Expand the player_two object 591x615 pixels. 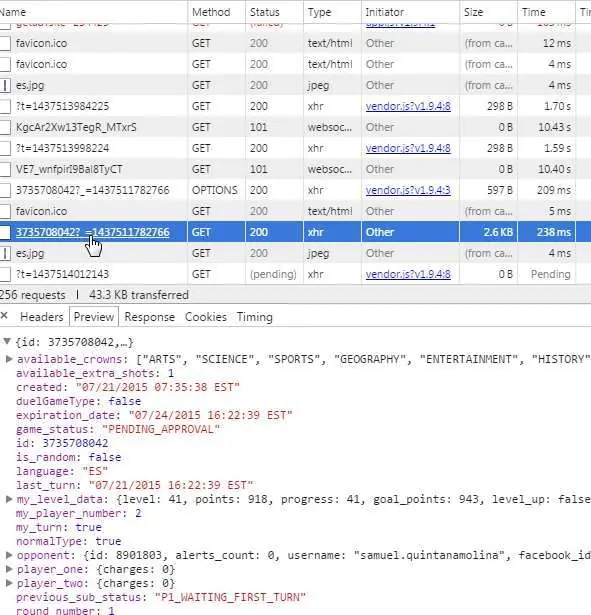point(9,583)
